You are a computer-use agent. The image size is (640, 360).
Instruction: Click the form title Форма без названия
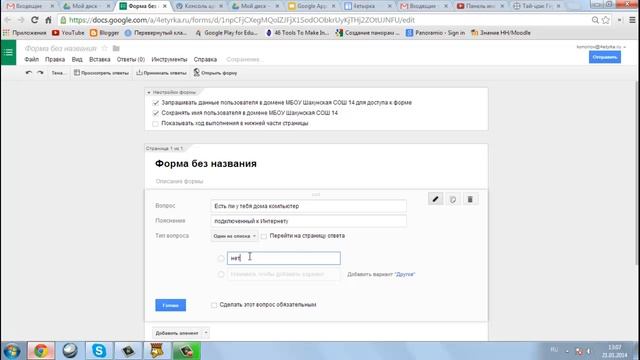[206, 164]
